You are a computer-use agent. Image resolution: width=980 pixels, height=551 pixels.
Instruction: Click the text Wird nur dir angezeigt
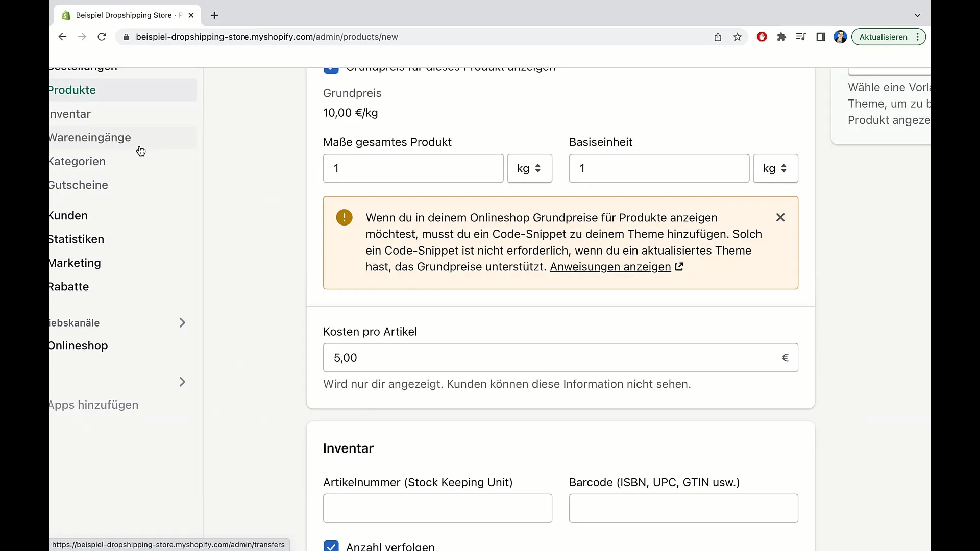point(383,384)
